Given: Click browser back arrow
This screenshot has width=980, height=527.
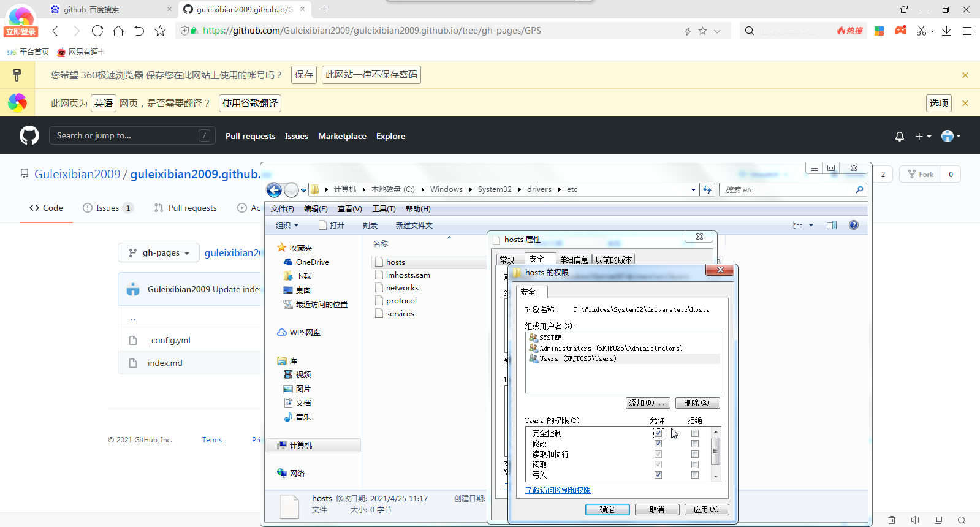Looking at the screenshot, I should click(55, 31).
